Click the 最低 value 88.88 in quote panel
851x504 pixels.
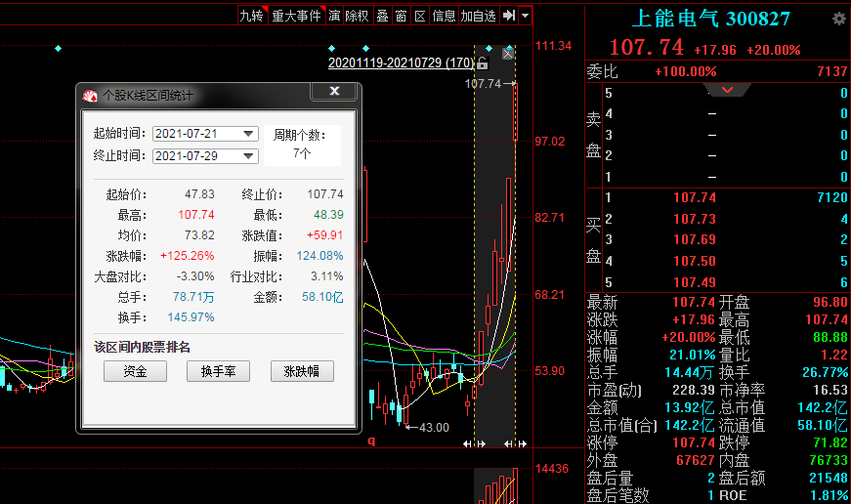pos(830,337)
